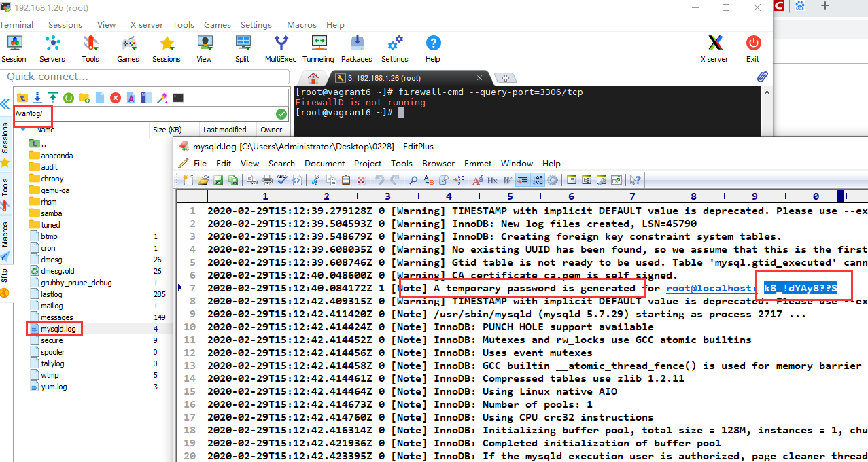
Task: Open the Packages toolbar icon
Action: pos(357,49)
